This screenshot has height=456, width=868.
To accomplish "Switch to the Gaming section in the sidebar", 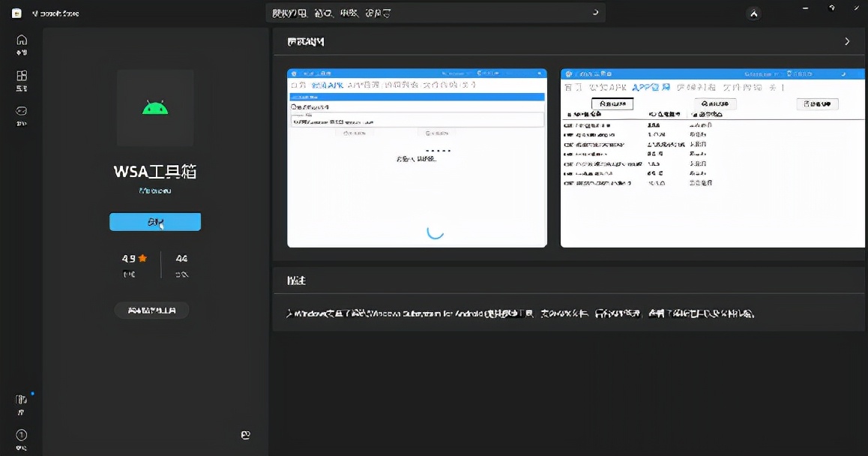I will tap(22, 115).
